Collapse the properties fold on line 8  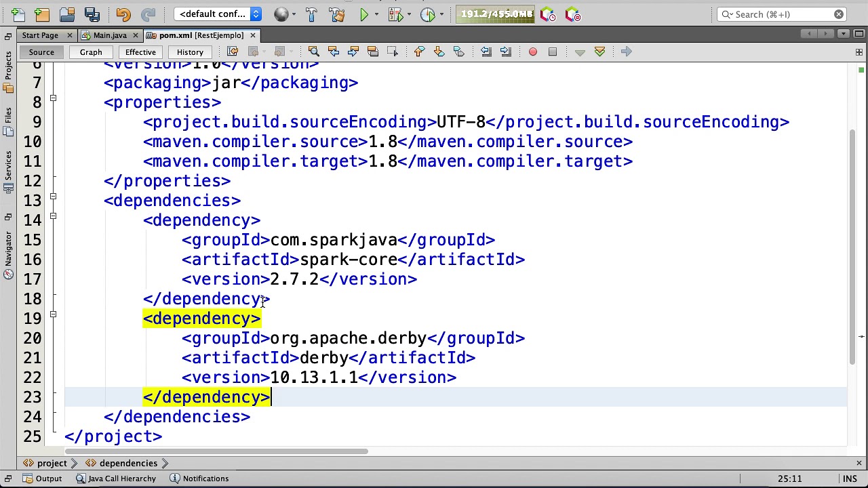coord(53,98)
